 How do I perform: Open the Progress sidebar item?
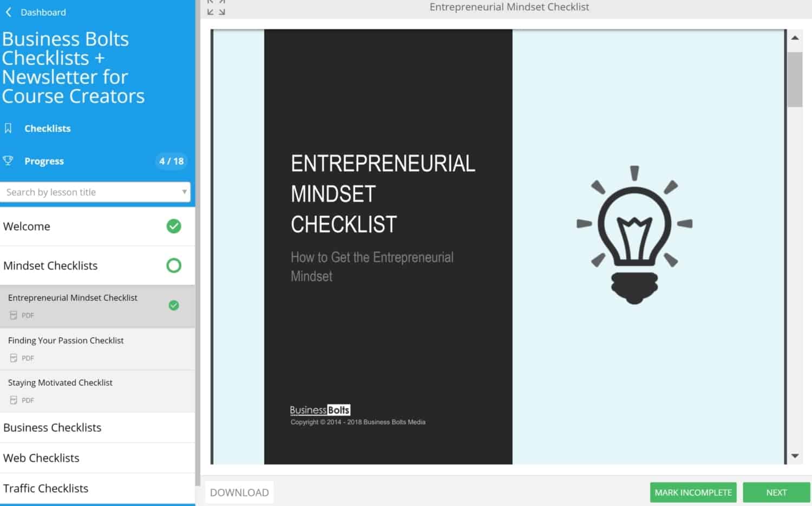click(44, 161)
